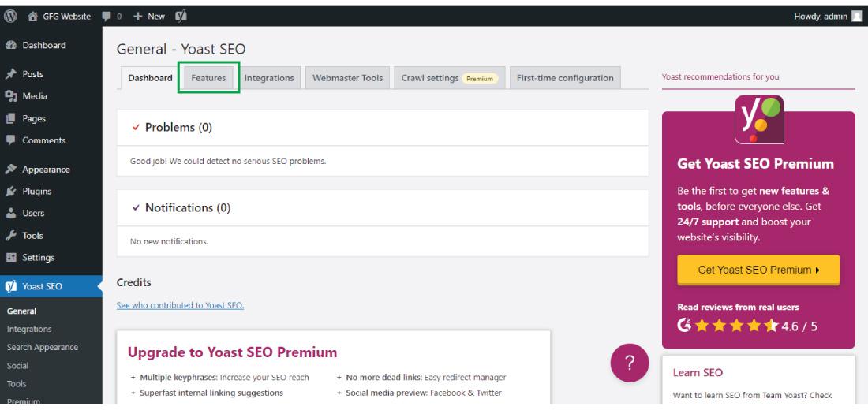
Task: Open the Webmaster Tools tab
Action: pyautogui.click(x=347, y=78)
